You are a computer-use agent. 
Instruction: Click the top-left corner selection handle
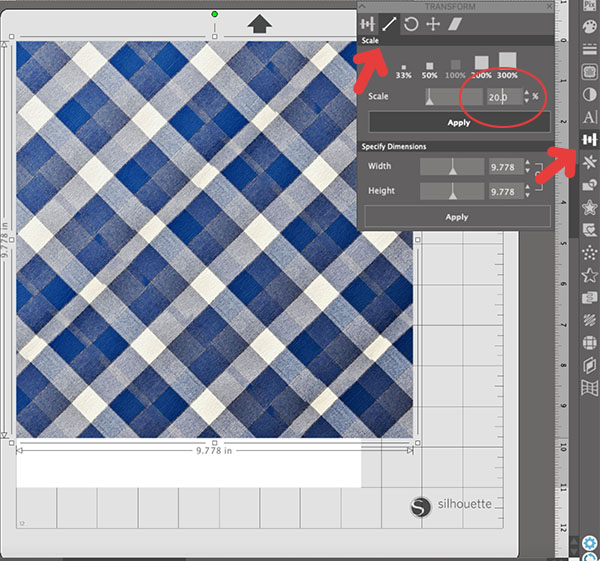(x=12, y=36)
